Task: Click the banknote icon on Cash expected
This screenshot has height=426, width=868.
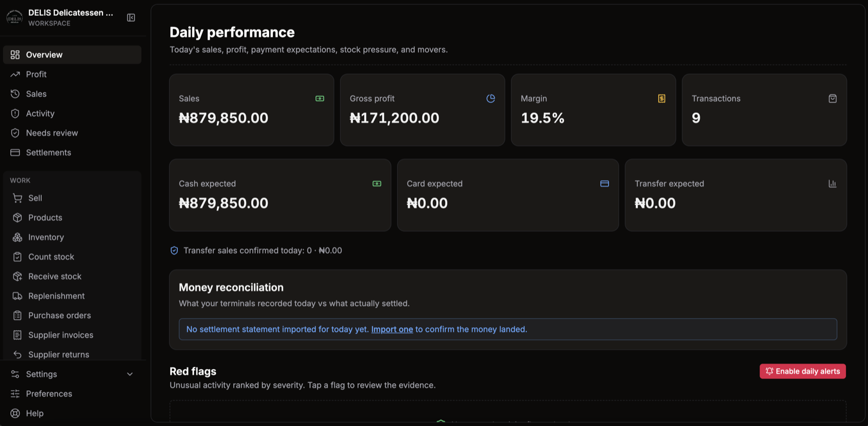Action: [376, 184]
